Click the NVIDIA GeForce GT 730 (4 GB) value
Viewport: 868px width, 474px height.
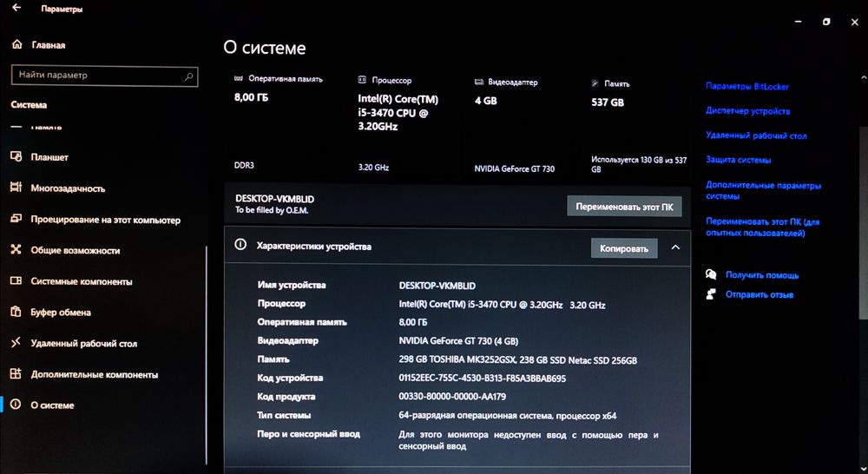[458, 341]
